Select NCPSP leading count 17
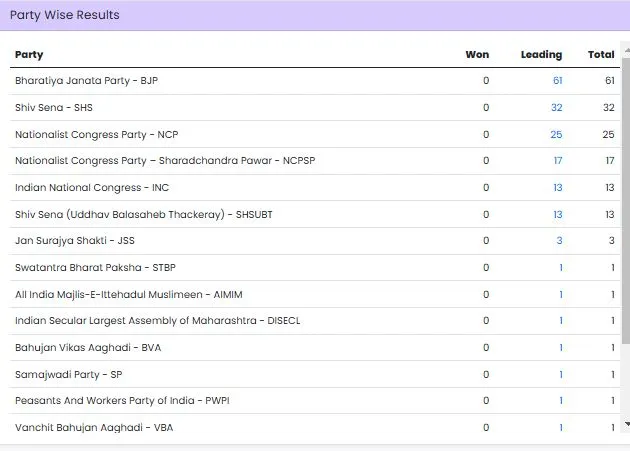The image size is (630, 451). point(557,161)
